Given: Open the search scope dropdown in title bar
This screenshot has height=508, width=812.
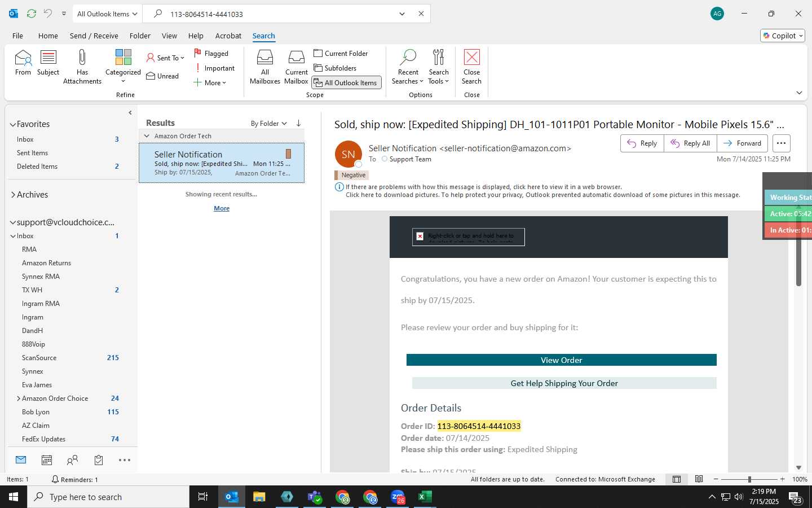Looking at the screenshot, I should tap(107, 14).
